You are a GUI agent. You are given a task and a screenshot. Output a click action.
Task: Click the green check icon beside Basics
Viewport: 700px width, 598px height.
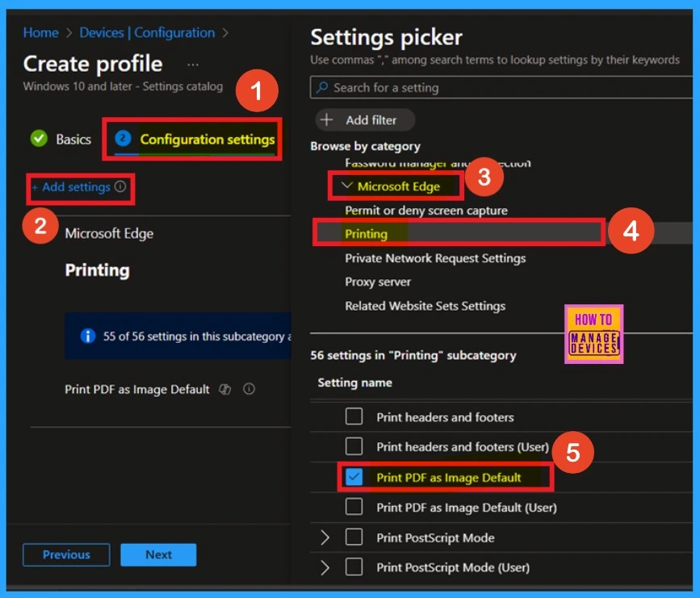[39, 139]
